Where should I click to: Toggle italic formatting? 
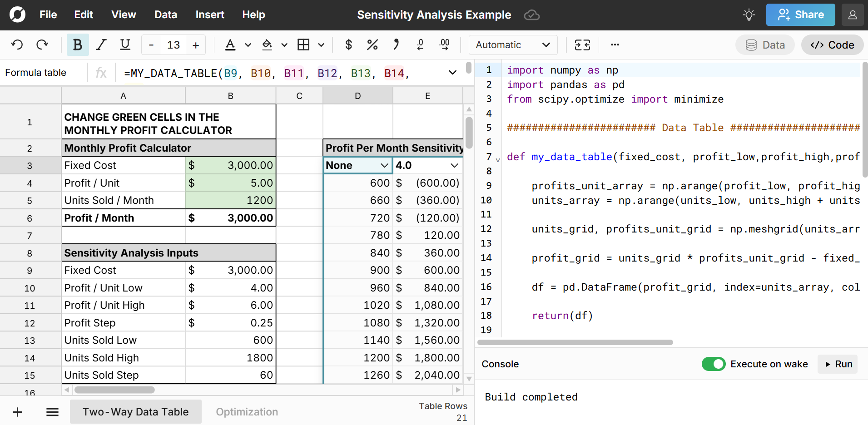click(101, 44)
